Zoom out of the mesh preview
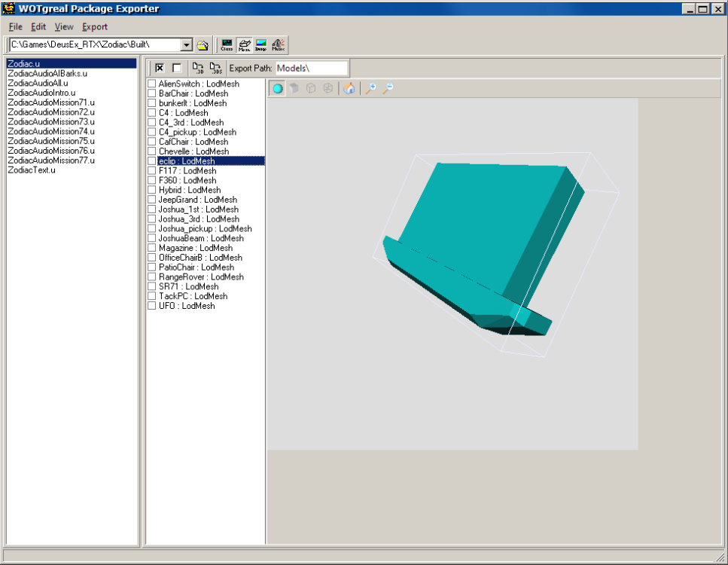 coord(388,89)
